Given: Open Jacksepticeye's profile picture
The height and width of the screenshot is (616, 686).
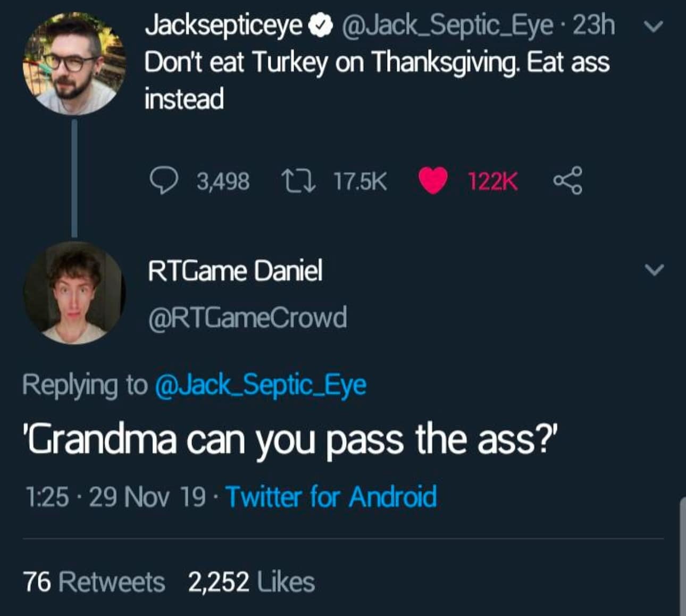Looking at the screenshot, I should (74, 63).
